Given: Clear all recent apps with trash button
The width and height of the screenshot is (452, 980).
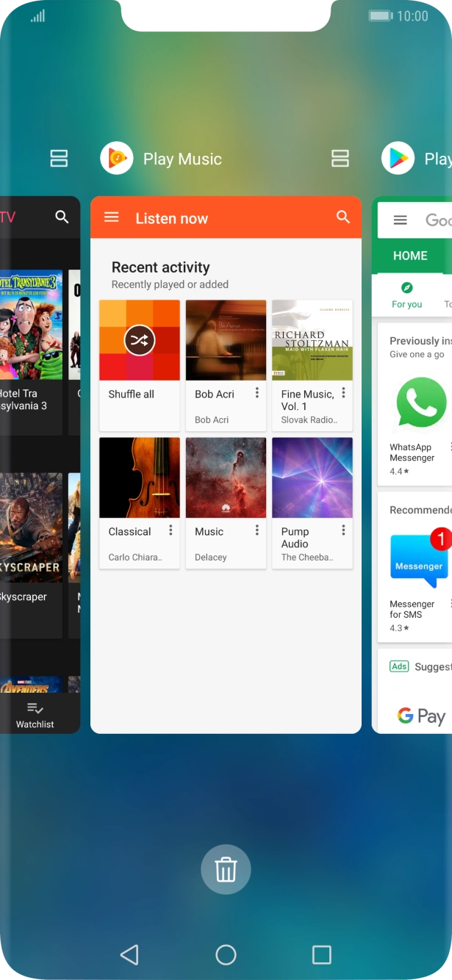Looking at the screenshot, I should click(x=226, y=870).
